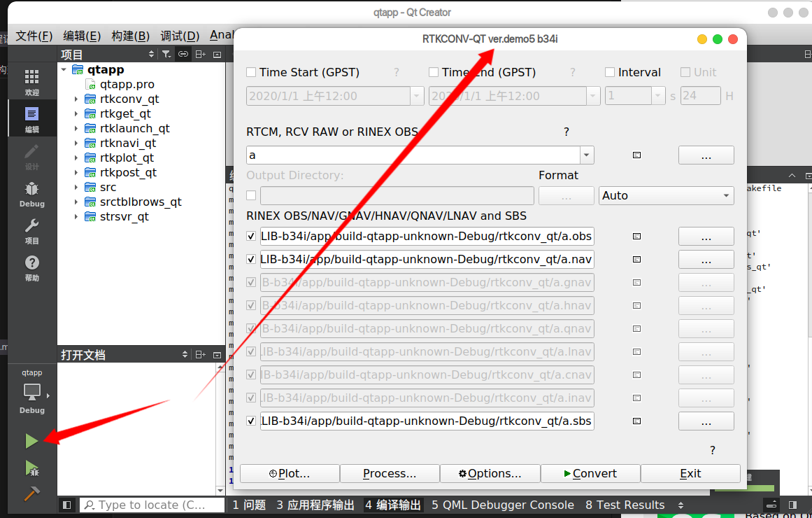Screen dimensions: 812x518
Task: Enable the Time Start (GPST) checkbox
Action: [250, 71]
